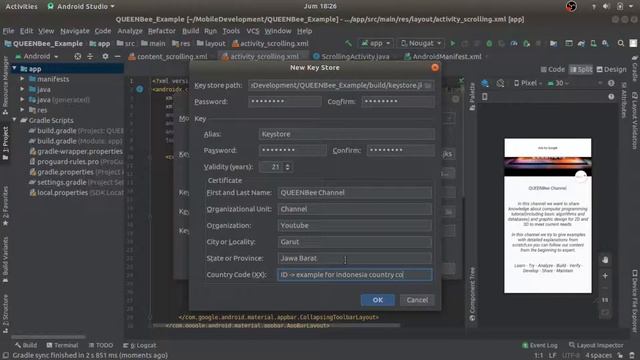Switch editor to Split view
Image resolution: width=640 pixels, height=360 pixels.
pos(581,69)
